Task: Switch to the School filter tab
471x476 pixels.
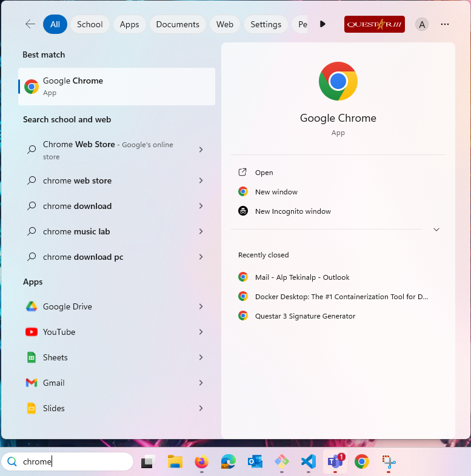Action: tap(90, 24)
